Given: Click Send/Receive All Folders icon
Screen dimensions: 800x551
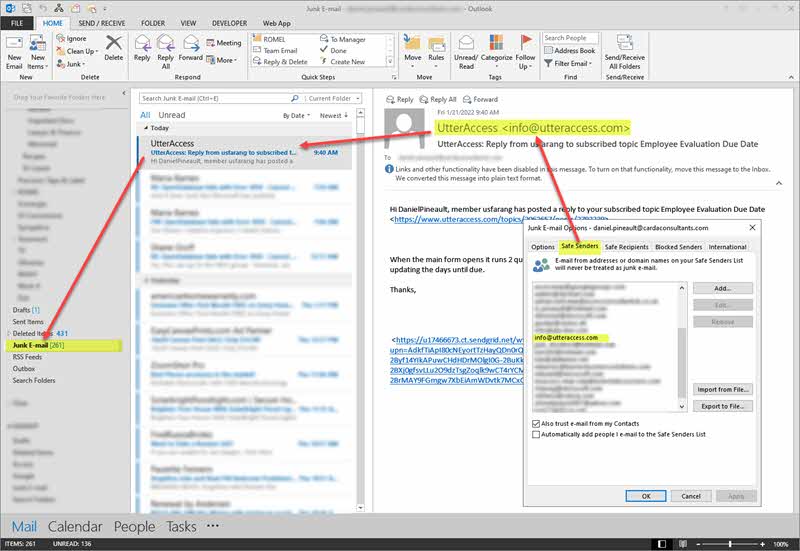Looking at the screenshot, I should coord(624,43).
